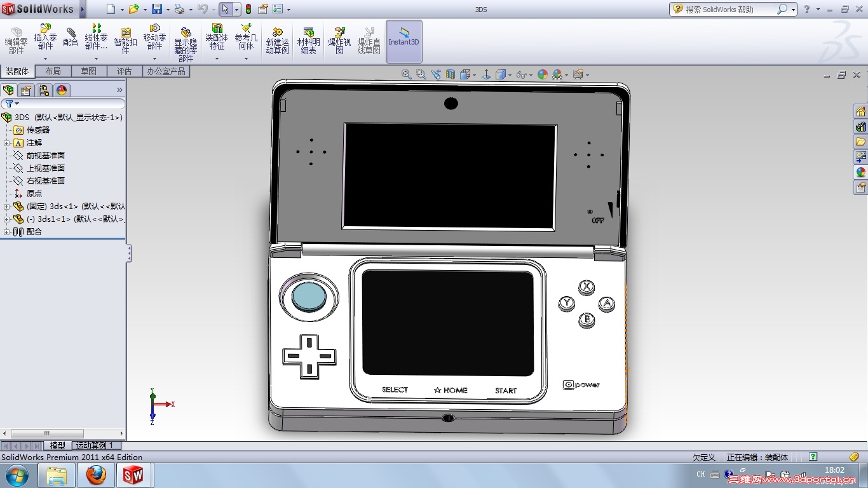This screenshot has height=488, width=868.
Task: Expand the 注解 (Annotations) tree node
Action: (6, 143)
